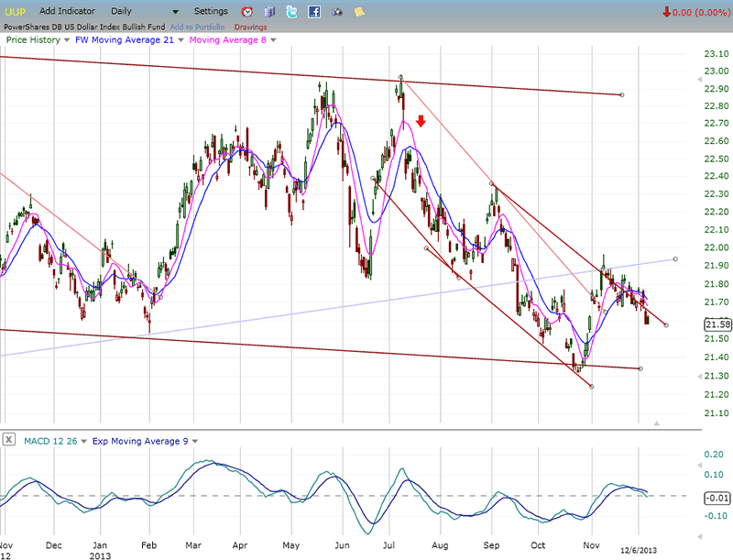Click the Add to Portfolio link
Viewport: 733px width, 560px height.
[x=197, y=27]
